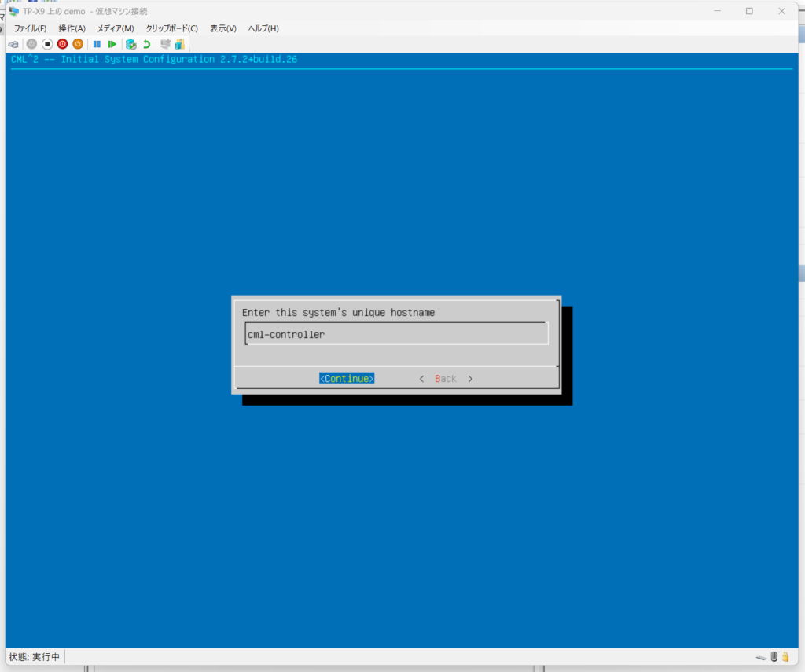Select the <Continue> button in hostname dialog
The height and width of the screenshot is (672, 805).
347,378
